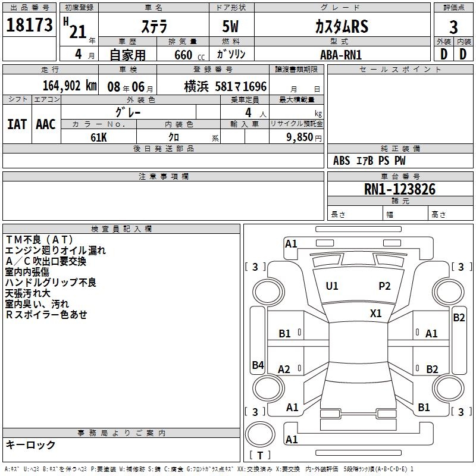Select note 天張汚れ大
The width and height of the screenshot is (476, 476).
pos(27,293)
